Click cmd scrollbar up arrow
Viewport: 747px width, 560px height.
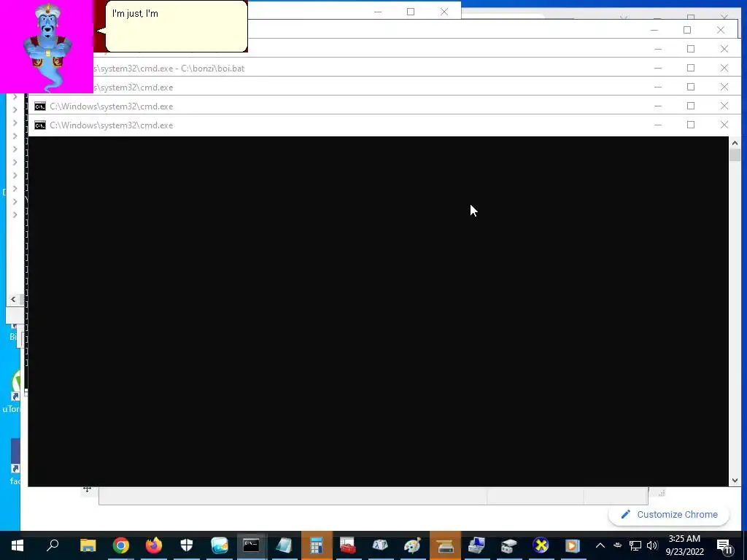coord(735,143)
